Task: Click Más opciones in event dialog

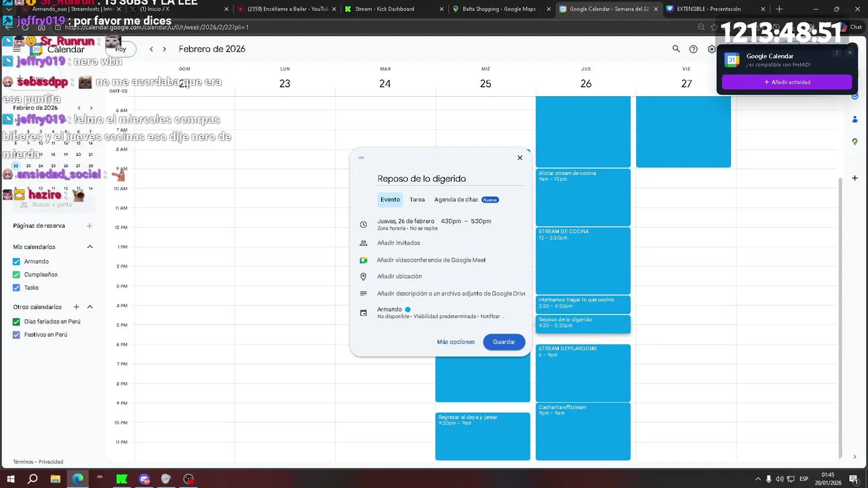Action: 456,342
